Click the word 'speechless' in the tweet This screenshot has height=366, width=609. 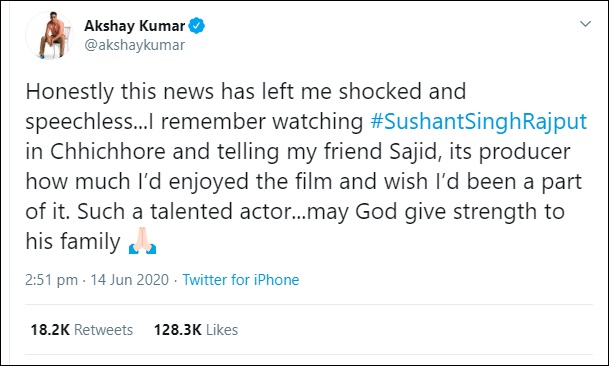point(79,122)
